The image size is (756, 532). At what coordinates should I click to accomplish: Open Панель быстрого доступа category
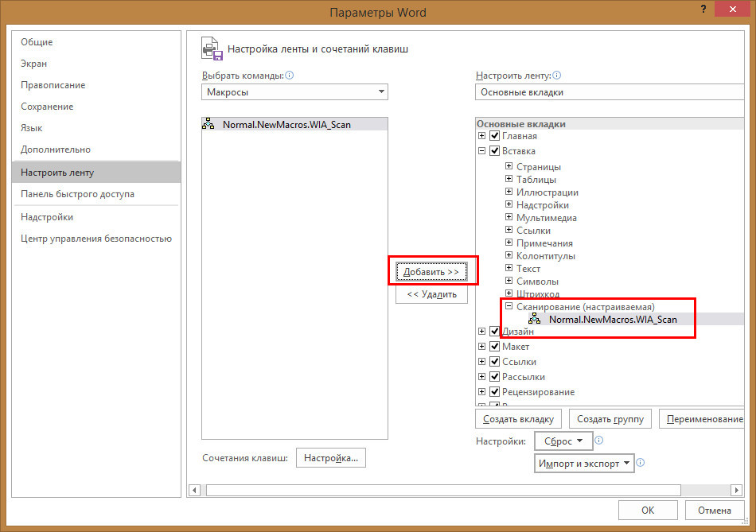point(96,194)
